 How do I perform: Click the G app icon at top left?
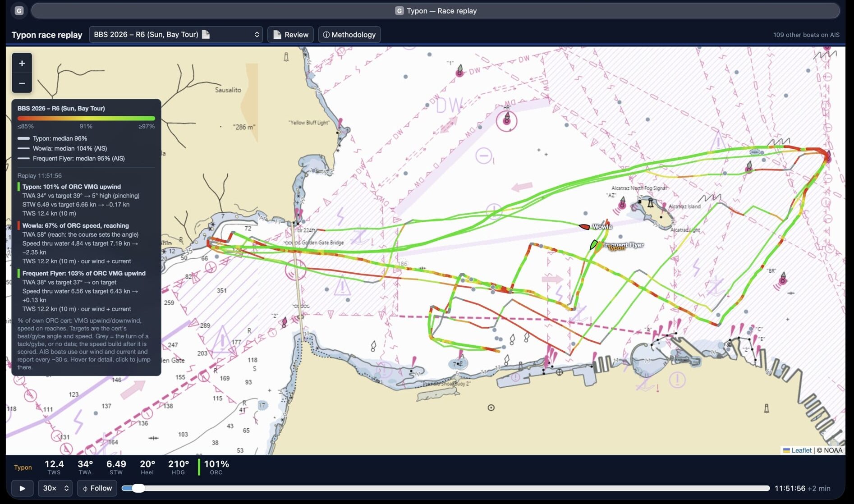coord(19,11)
